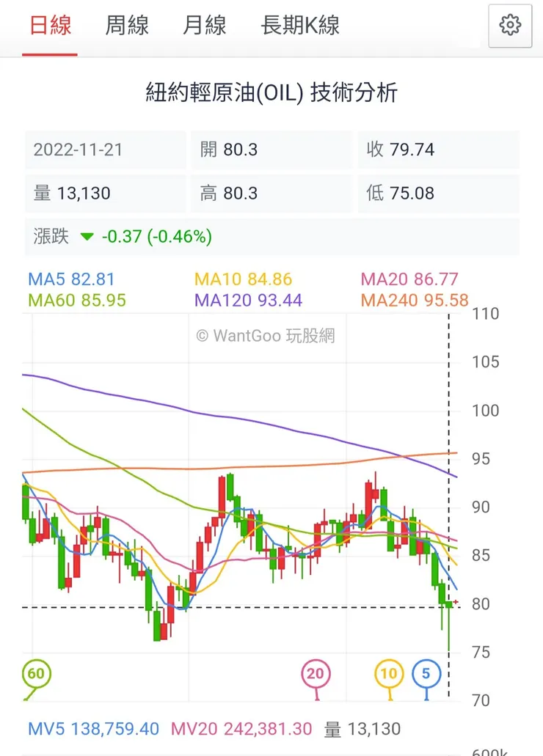Viewport: 543px width, 756px height.
Task: Click the MV20 242,381.30 volume label
Action: coord(241,729)
